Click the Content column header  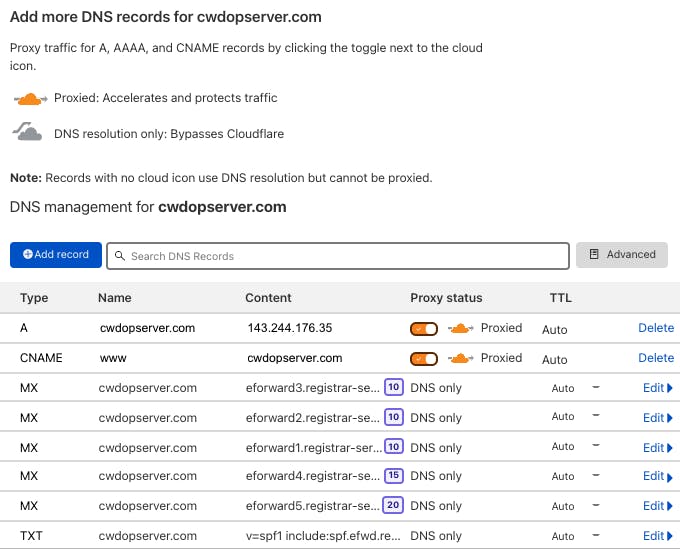coord(268,298)
